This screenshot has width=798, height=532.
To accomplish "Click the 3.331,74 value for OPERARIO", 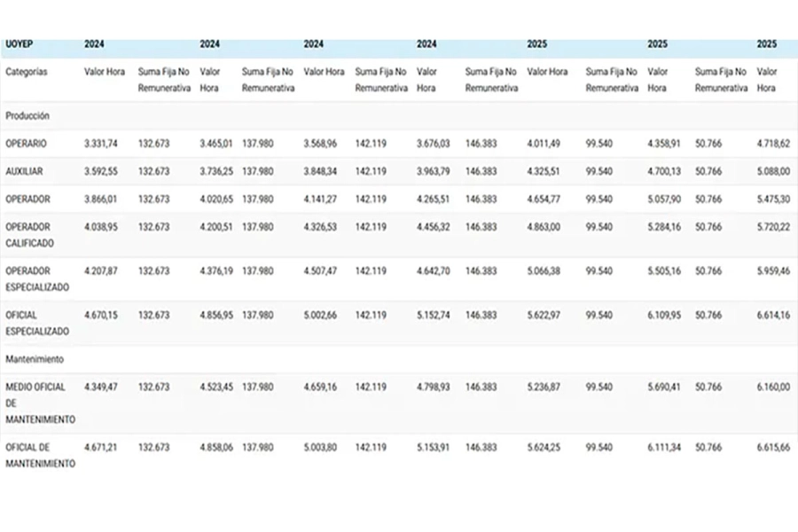I will [101, 144].
